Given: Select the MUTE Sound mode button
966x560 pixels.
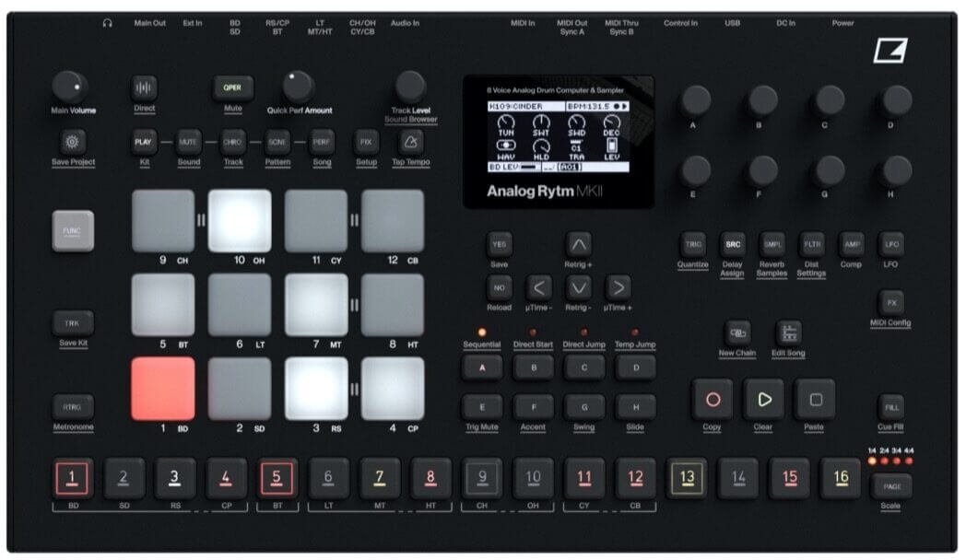Looking at the screenshot, I should pyautogui.click(x=188, y=142).
